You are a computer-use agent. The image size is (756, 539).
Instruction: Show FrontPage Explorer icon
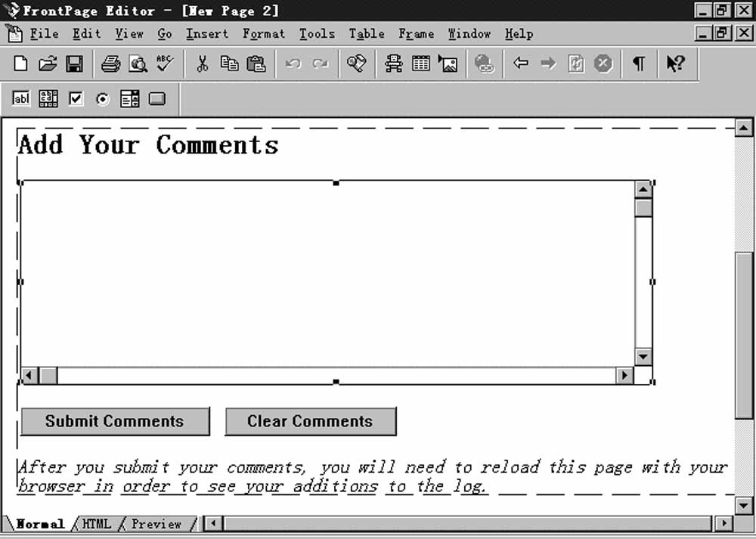coord(357,64)
